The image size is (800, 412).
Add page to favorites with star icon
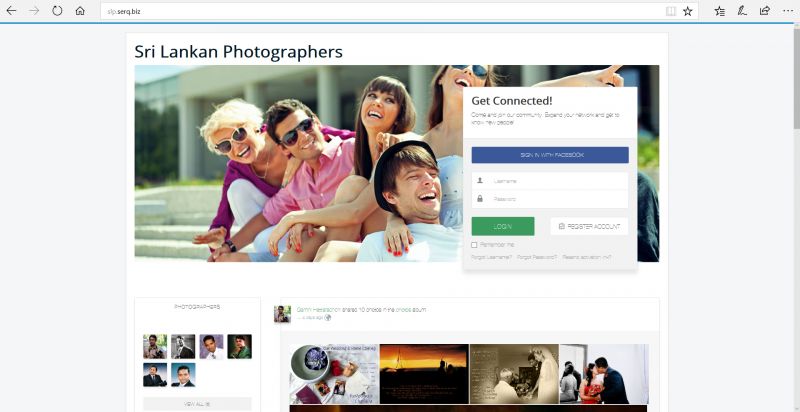coord(688,11)
